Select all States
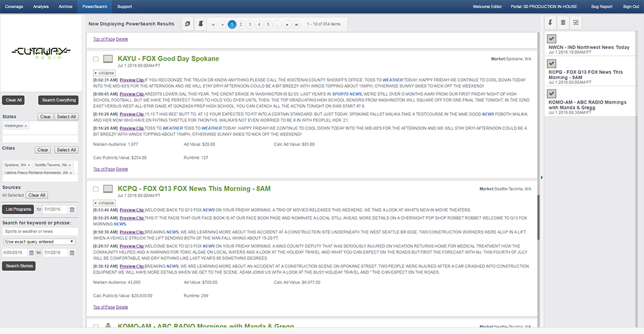This screenshot has height=334, width=644. coord(66,117)
